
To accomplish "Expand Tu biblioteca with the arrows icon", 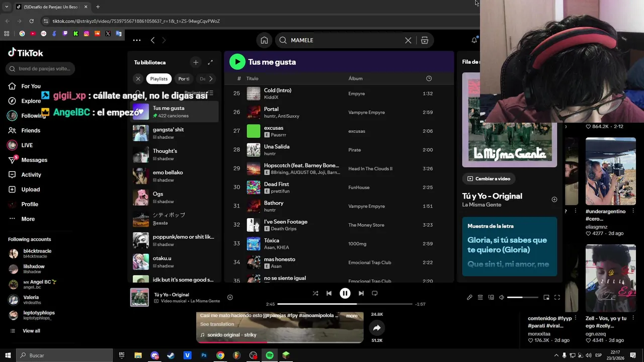I will (210, 62).
